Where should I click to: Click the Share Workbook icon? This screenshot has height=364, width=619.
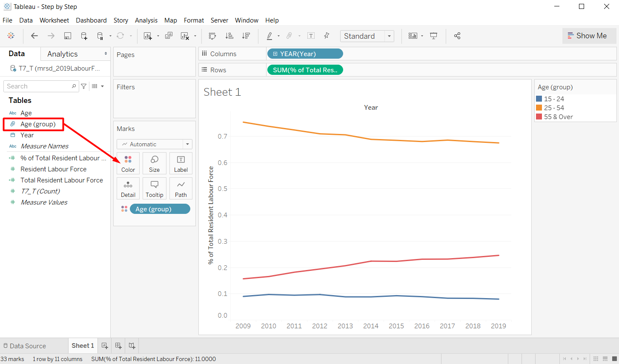click(457, 36)
